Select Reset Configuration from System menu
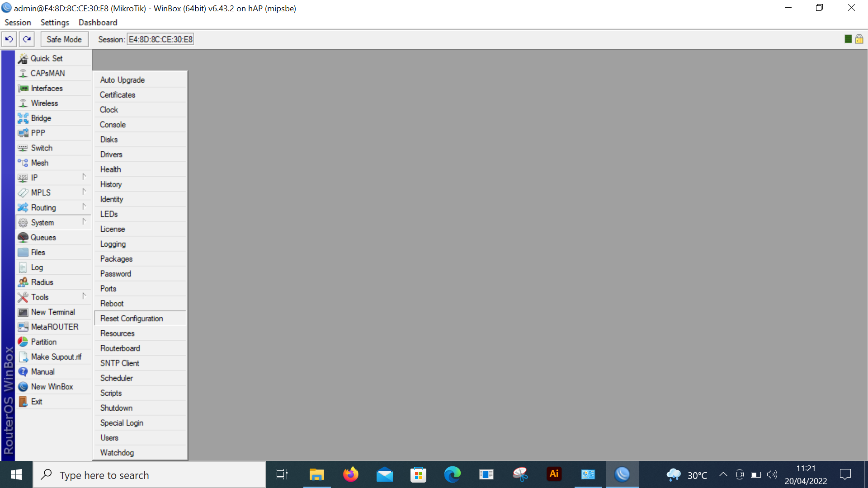868x488 pixels. coord(140,319)
